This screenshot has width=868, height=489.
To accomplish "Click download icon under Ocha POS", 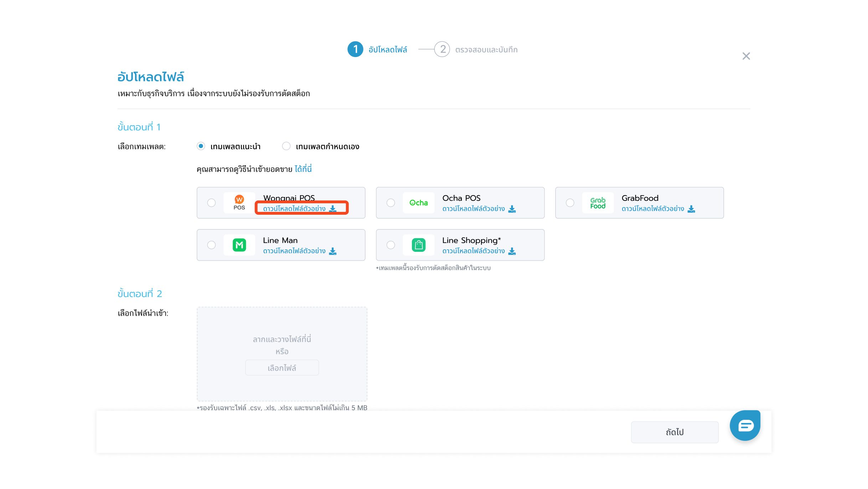I will pyautogui.click(x=512, y=209).
